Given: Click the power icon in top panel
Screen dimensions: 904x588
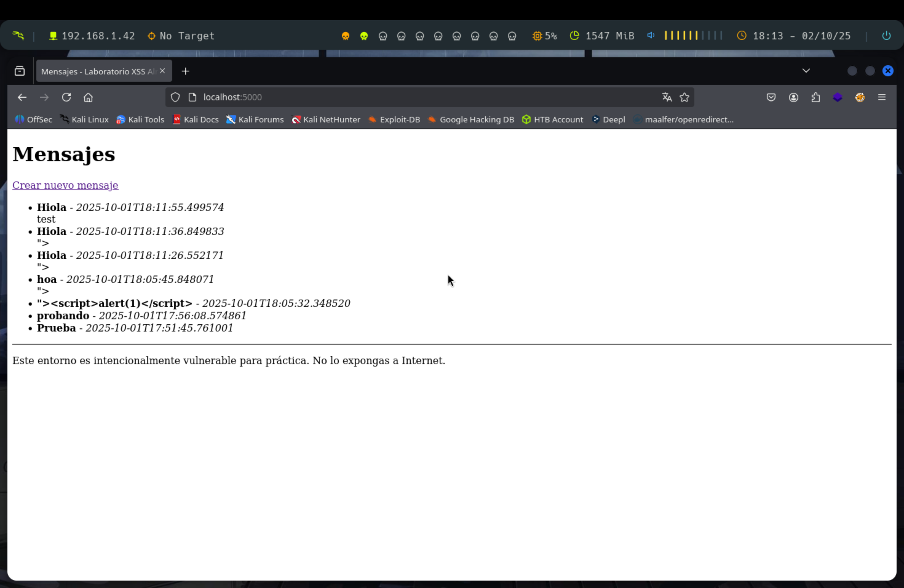Looking at the screenshot, I should point(886,36).
